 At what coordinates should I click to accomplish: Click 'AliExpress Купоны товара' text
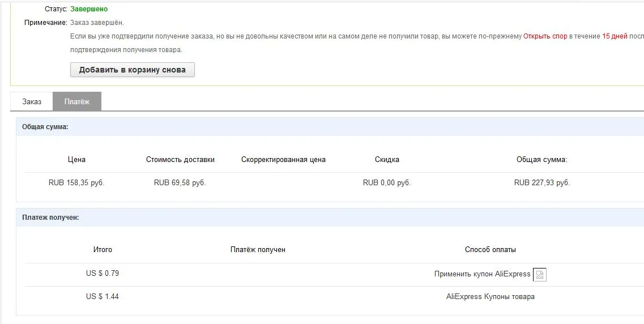coord(491,296)
